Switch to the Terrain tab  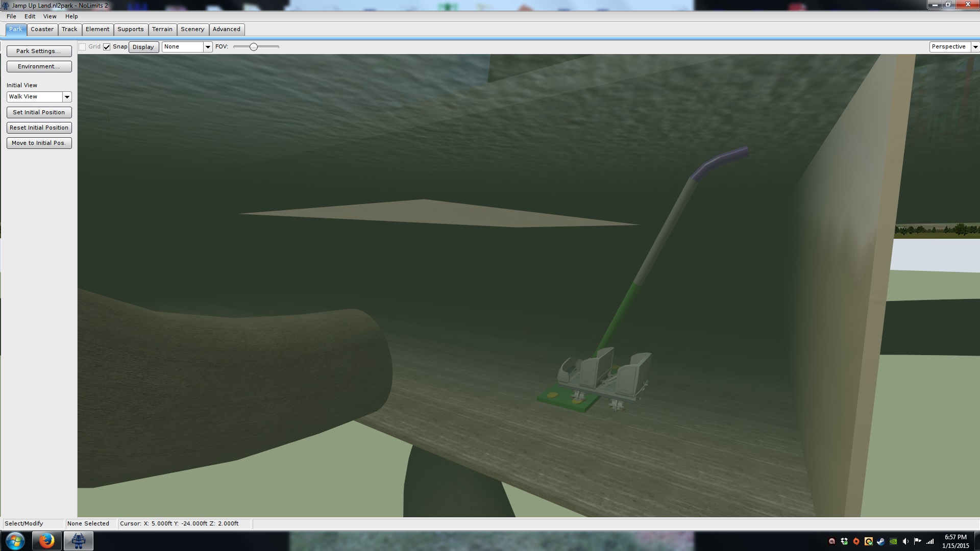tap(162, 30)
